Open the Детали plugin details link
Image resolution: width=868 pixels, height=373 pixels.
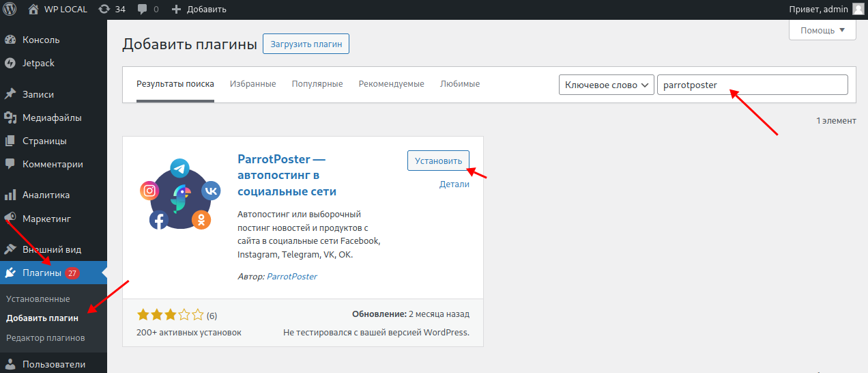454,184
